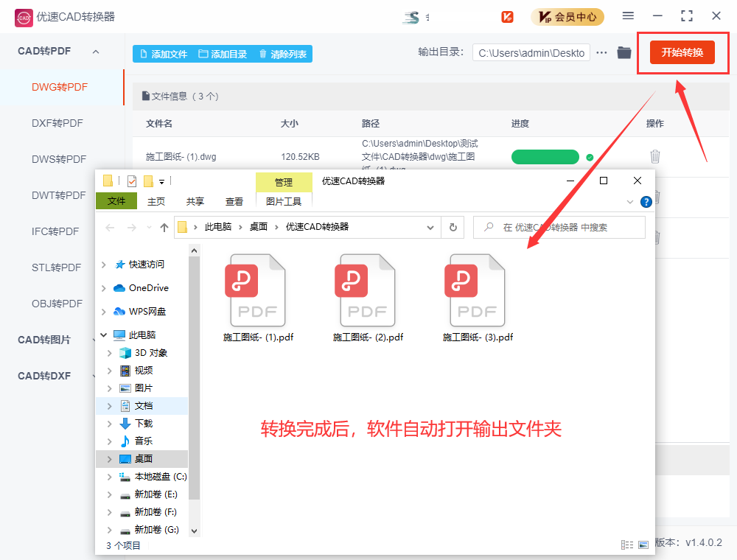The height and width of the screenshot is (560, 737).
Task: Click 添加目录 to add a folder
Action: click(223, 54)
